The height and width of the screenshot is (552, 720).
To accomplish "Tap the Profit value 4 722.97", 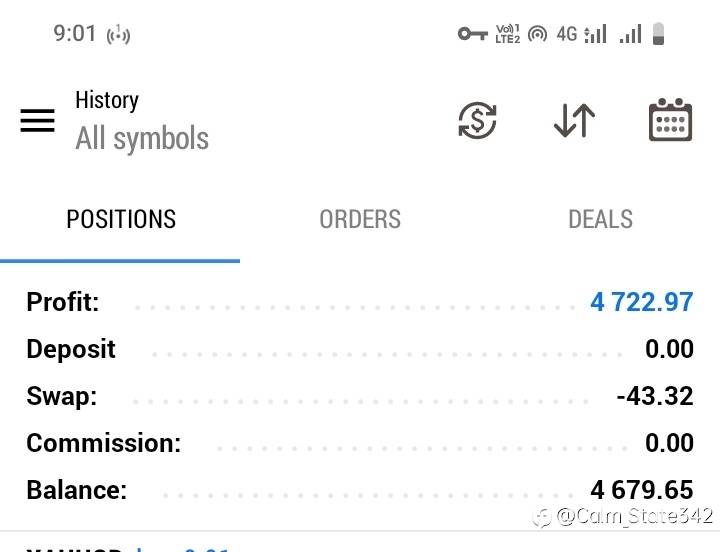I will coord(641,302).
